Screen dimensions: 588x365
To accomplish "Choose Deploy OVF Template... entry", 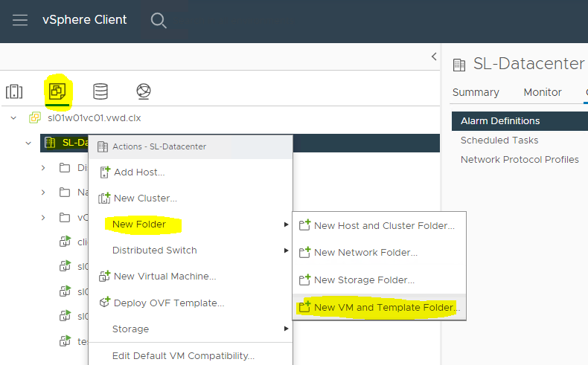I will tap(191, 303).
